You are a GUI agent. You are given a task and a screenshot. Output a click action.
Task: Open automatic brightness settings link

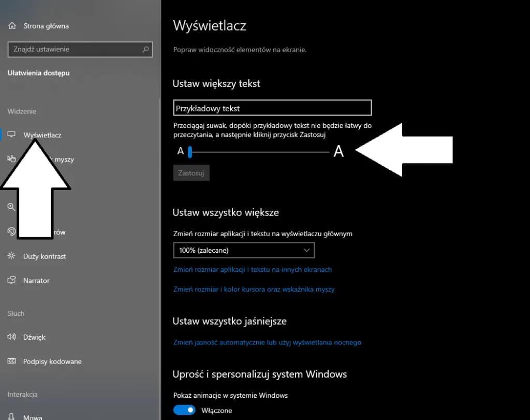coord(268,342)
